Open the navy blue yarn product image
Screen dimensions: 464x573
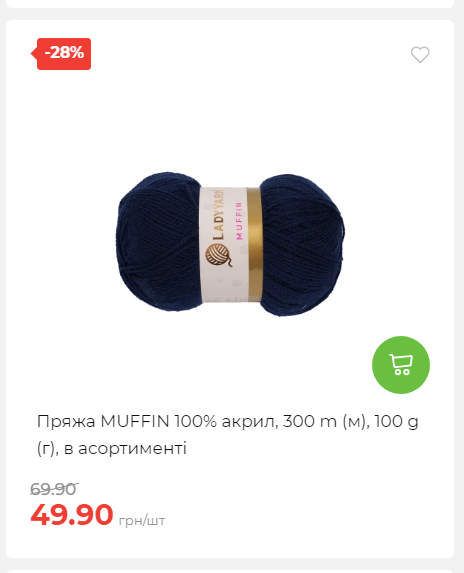(230, 244)
